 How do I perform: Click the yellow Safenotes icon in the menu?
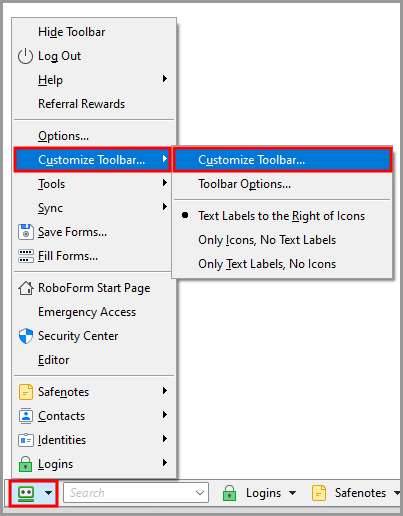(26, 392)
